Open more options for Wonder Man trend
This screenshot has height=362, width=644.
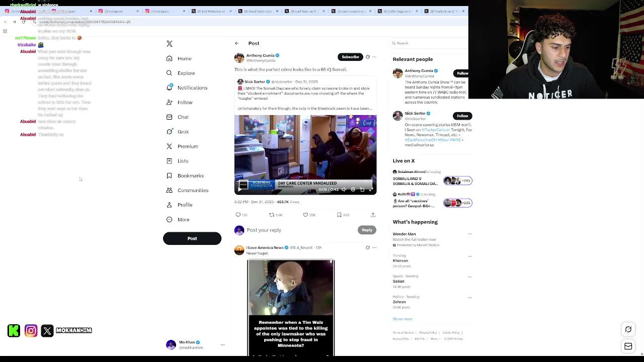470,234
